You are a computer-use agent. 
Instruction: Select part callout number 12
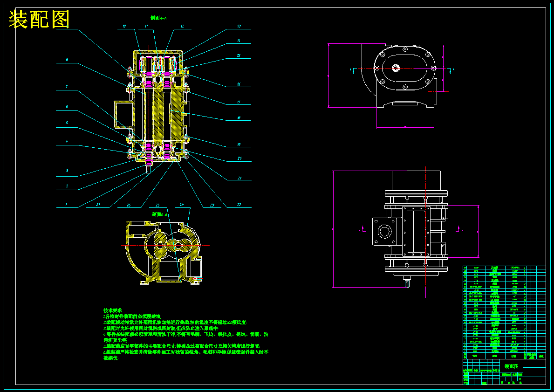click(182, 26)
